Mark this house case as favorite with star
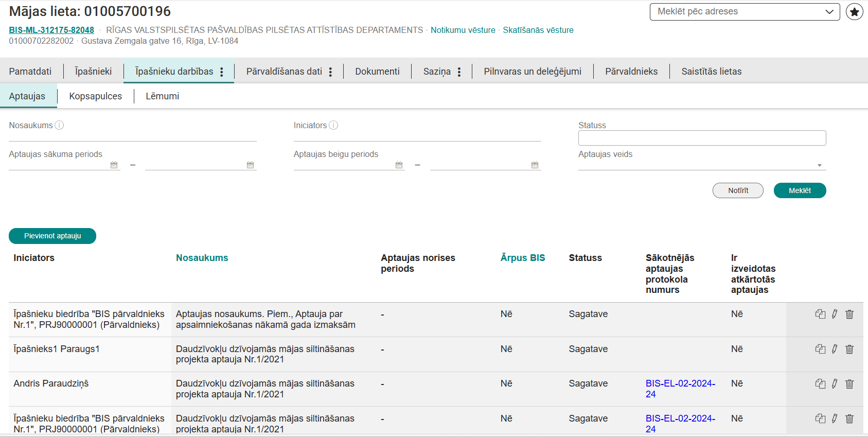 click(x=854, y=12)
